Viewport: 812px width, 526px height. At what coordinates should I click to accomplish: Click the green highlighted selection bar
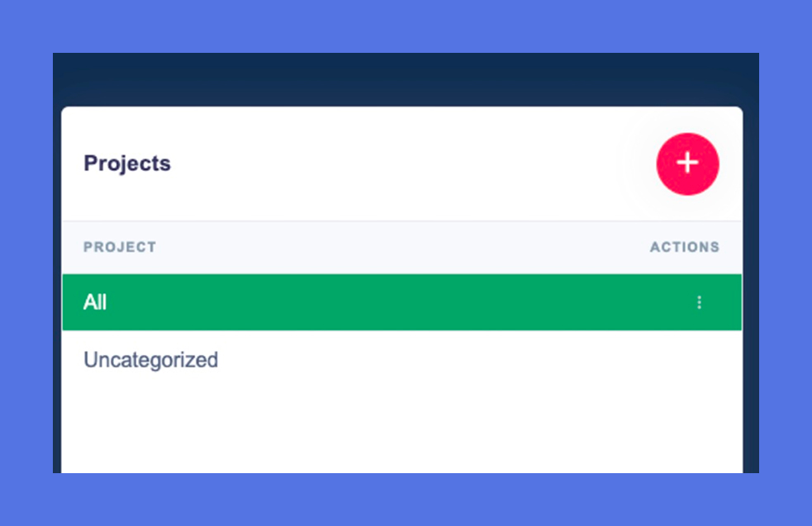click(x=372, y=302)
